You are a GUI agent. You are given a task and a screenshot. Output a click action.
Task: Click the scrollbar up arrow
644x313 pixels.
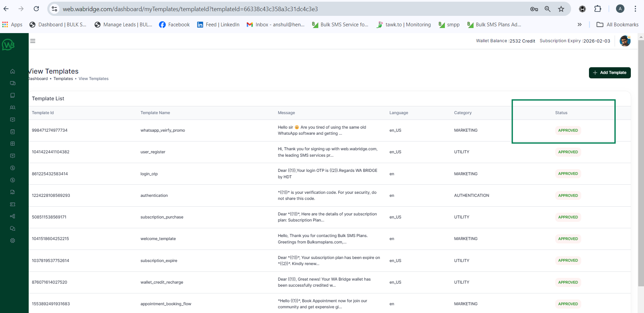coord(641,36)
